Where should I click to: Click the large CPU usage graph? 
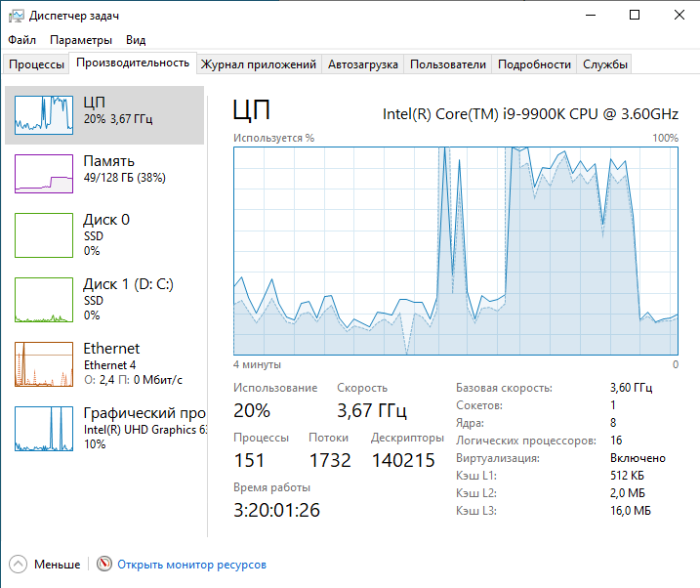[455, 250]
